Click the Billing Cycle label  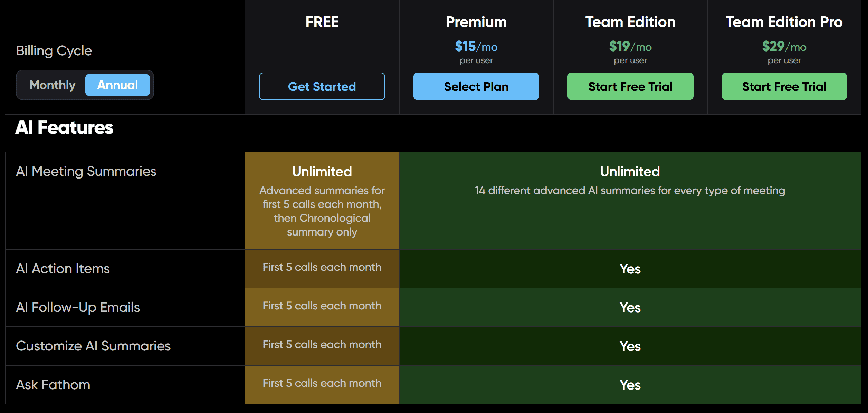click(54, 51)
